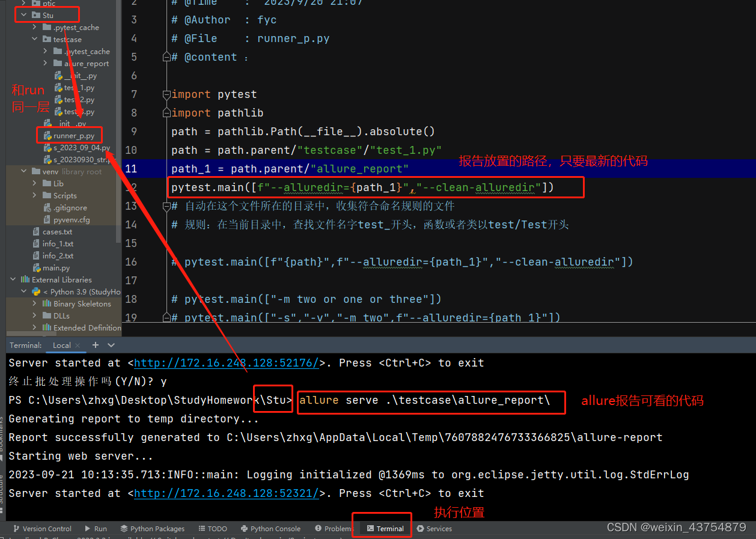Image resolution: width=756 pixels, height=539 pixels.
Task: Click the venv folder icon
Action: [x=36, y=171]
